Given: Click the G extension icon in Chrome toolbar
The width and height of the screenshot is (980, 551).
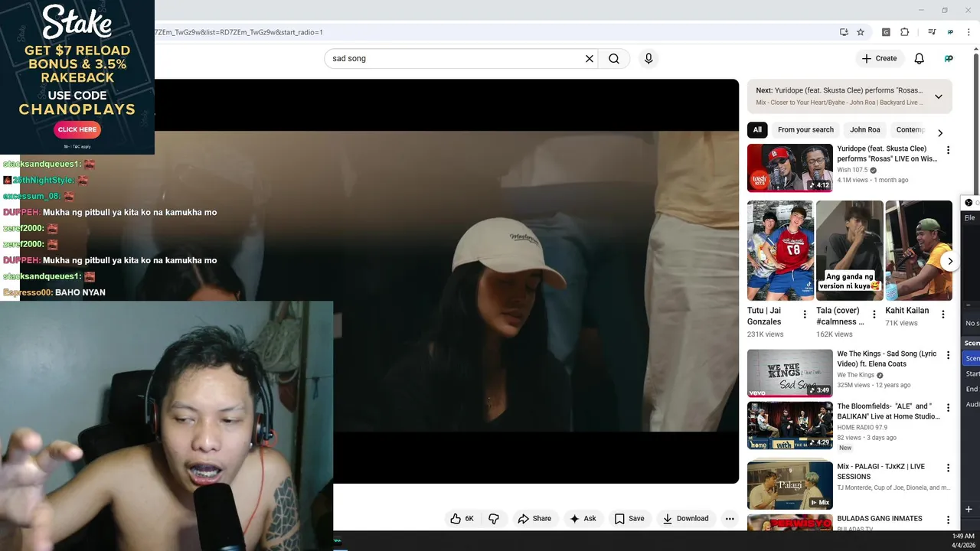Looking at the screenshot, I should pyautogui.click(x=886, y=32).
